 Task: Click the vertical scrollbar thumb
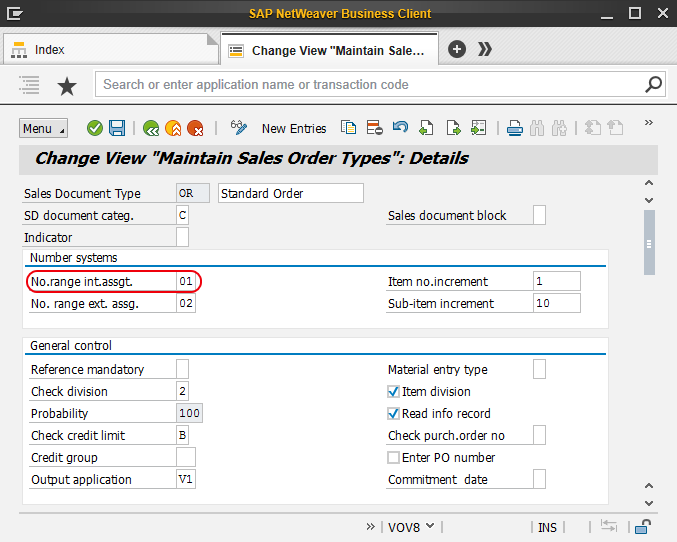point(649,242)
